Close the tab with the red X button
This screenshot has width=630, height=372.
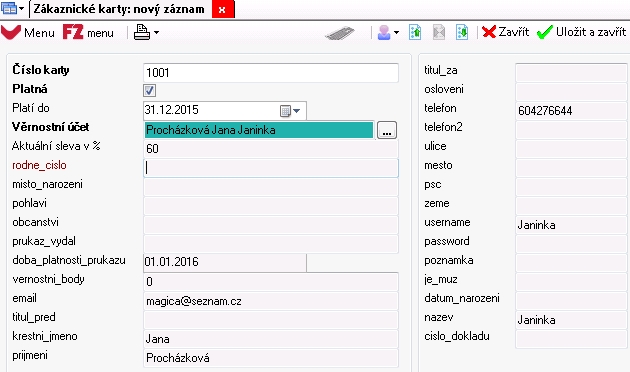click(x=222, y=10)
